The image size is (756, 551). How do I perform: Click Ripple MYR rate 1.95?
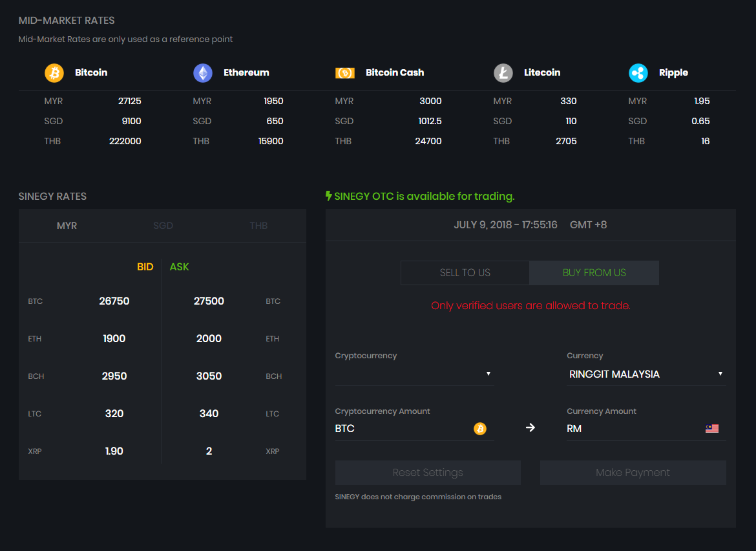(702, 101)
